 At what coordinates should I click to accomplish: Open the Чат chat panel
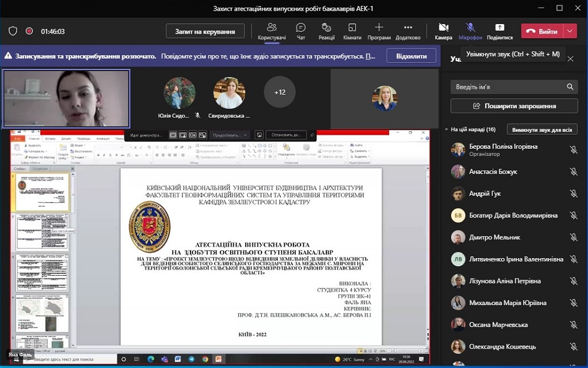pyautogui.click(x=300, y=32)
